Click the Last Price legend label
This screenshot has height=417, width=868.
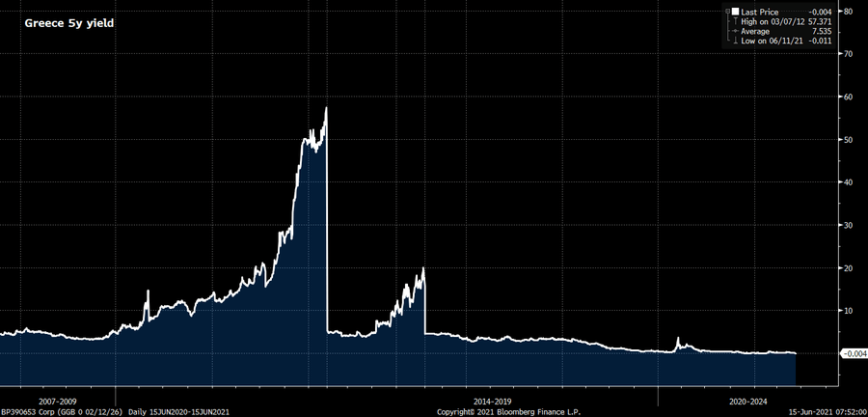click(x=760, y=12)
